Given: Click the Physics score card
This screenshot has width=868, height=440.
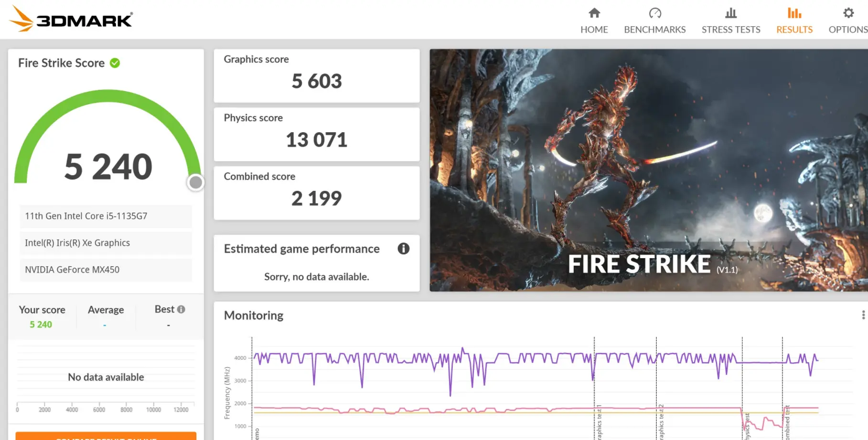Looking at the screenshot, I should pyautogui.click(x=317, y=135).
